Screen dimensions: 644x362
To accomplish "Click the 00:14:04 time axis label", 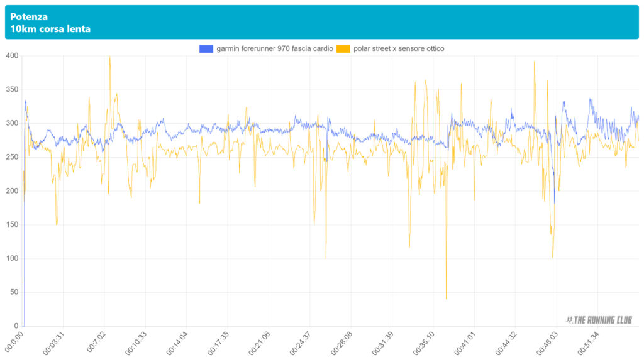I will (x=177, y=343).
